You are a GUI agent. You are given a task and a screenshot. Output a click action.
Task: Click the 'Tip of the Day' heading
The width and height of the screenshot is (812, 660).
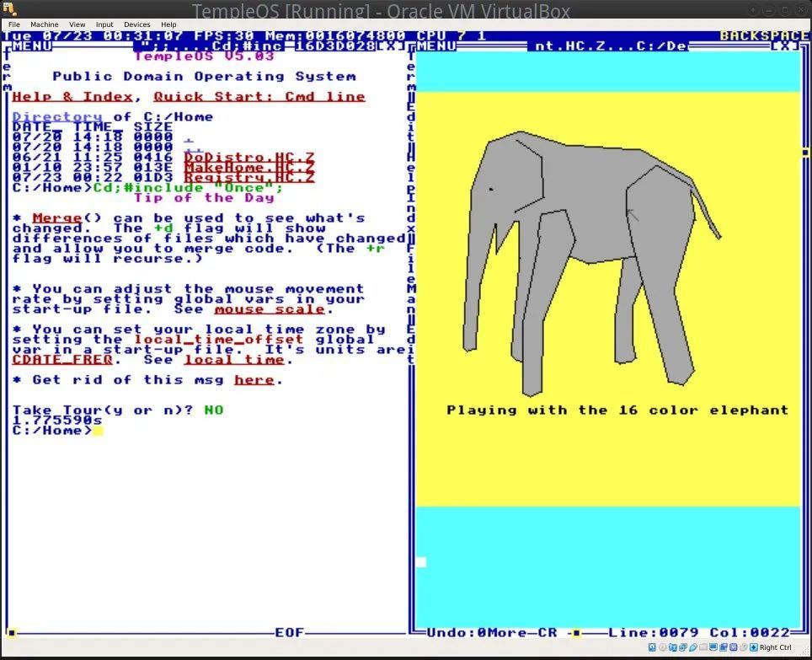coord(204,198)
